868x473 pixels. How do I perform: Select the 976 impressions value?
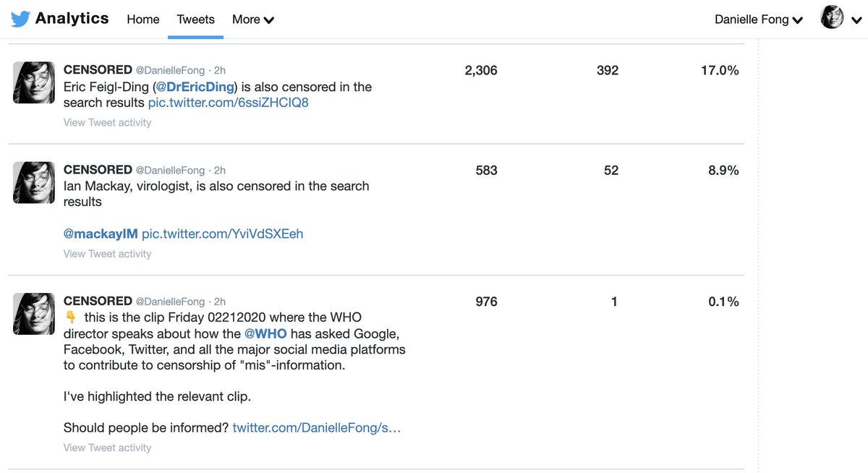coord(487,302)
